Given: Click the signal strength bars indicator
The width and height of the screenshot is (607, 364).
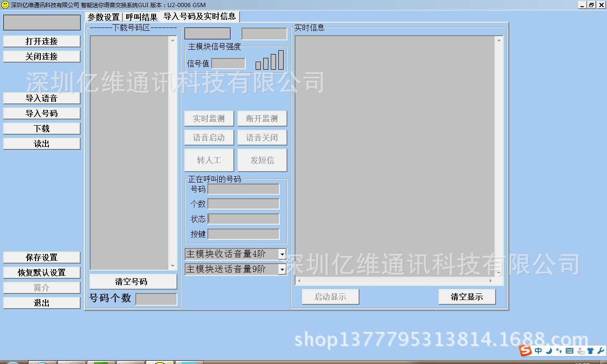Looking at the screenshot, I should 269,60.
